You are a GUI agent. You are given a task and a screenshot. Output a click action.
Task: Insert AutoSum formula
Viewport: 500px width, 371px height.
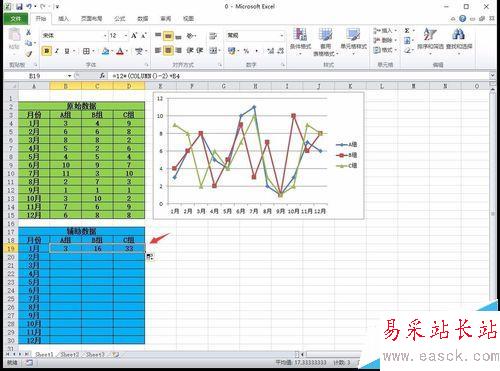[x=407, y=31]
